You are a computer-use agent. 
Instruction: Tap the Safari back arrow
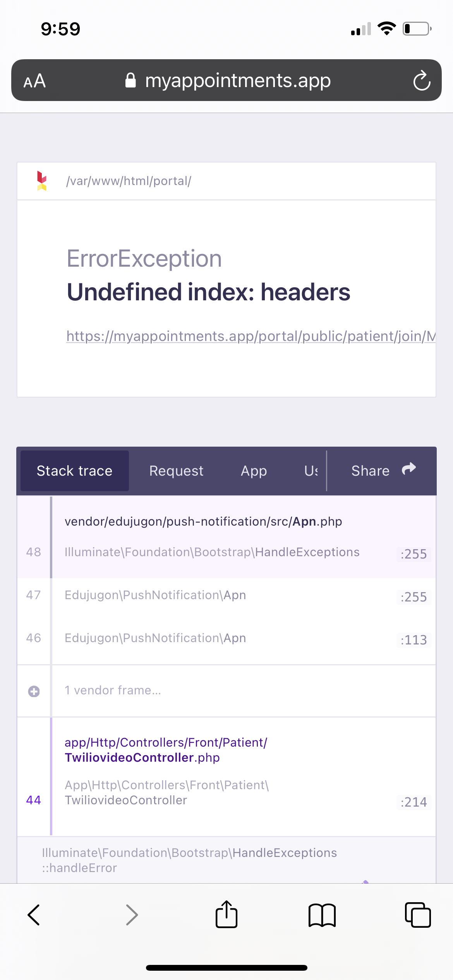coord(34,915)
